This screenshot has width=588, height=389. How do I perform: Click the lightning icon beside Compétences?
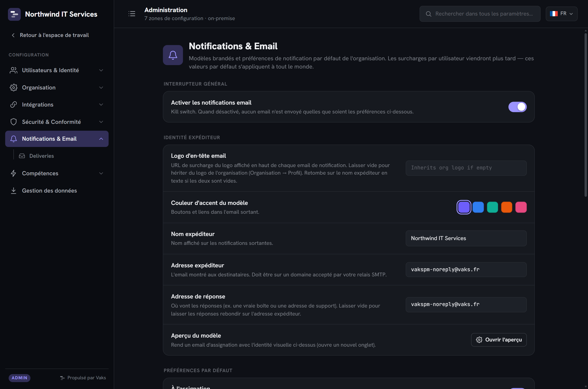[13, 173]
